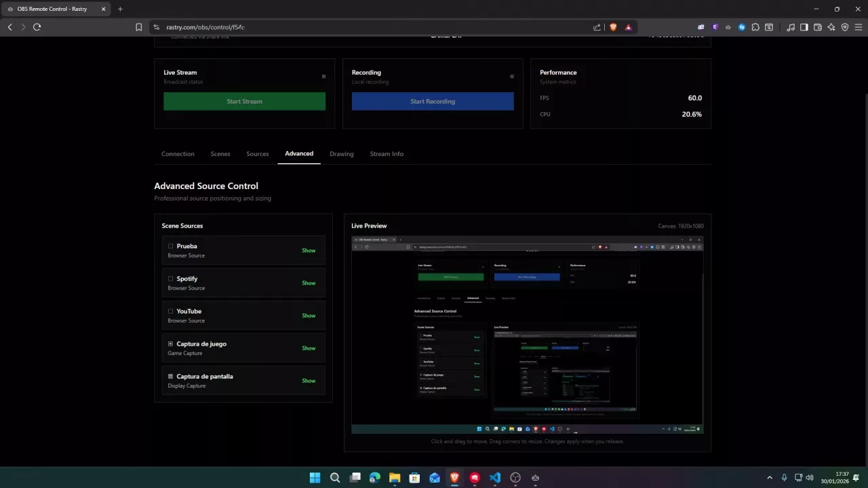Click inside the Live Preview canvas

coord(527,335)
